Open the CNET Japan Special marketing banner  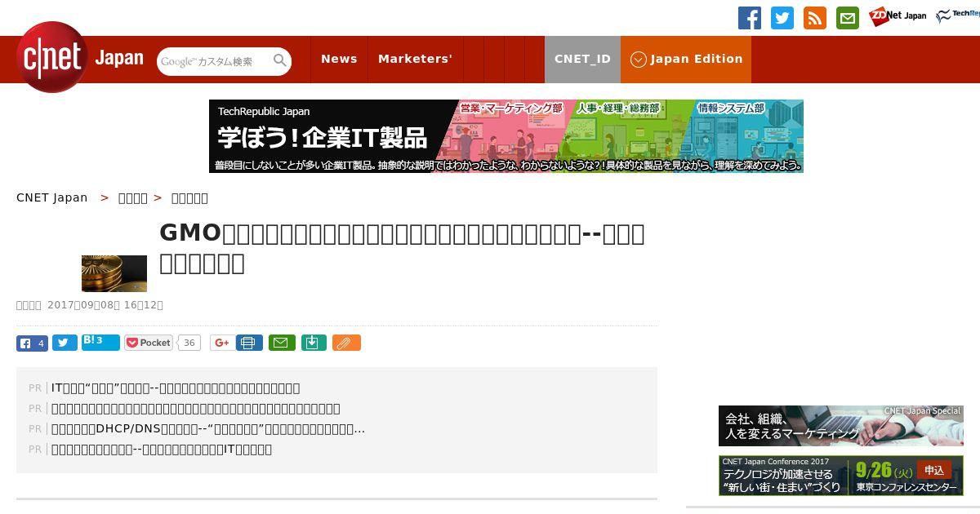point(841,426)
